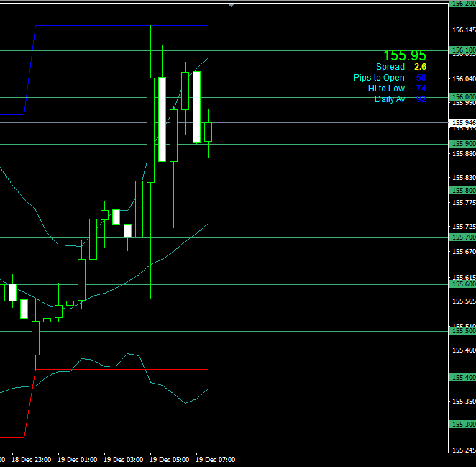Image resolution: width=476 pixels, height=467 pixels.
Task: Select the yellow Spread value 2.6
Action: click(420, 67)
